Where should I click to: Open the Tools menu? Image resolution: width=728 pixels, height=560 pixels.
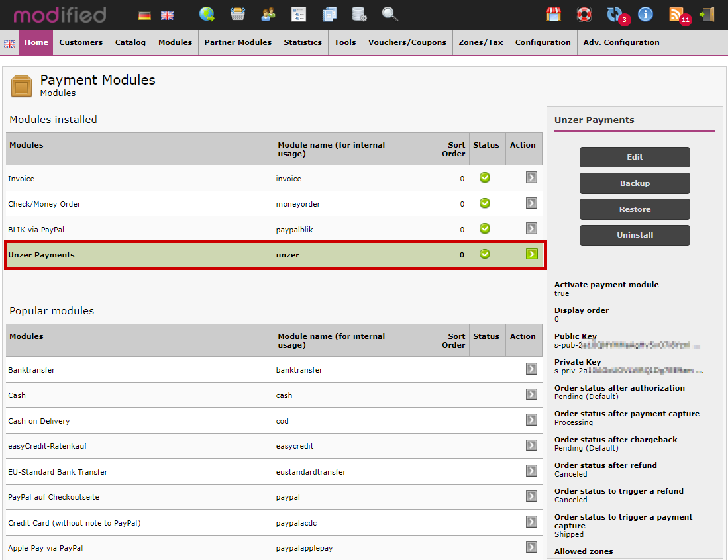click(x=345, y=42)
